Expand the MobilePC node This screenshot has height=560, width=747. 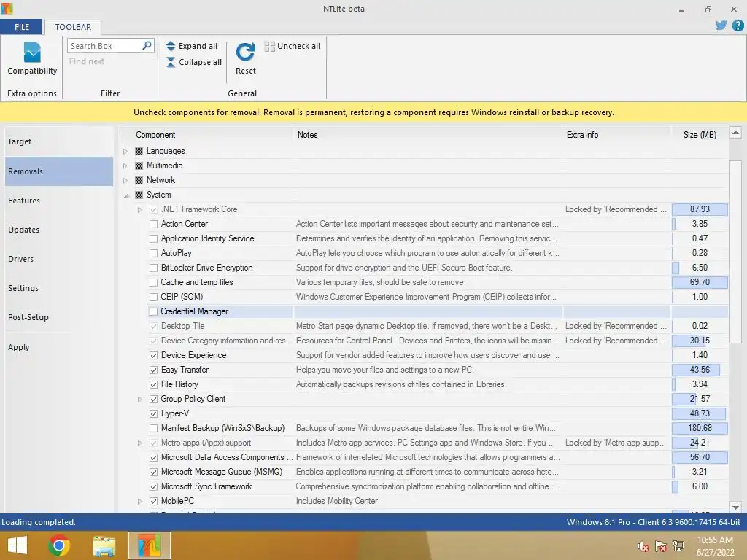(x=139, y=501)
